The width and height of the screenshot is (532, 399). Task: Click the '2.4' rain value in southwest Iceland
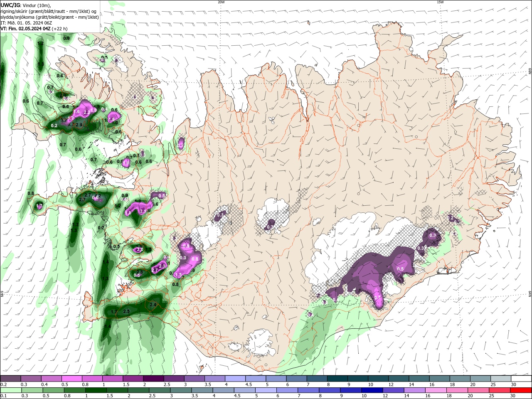click(153, 305)
